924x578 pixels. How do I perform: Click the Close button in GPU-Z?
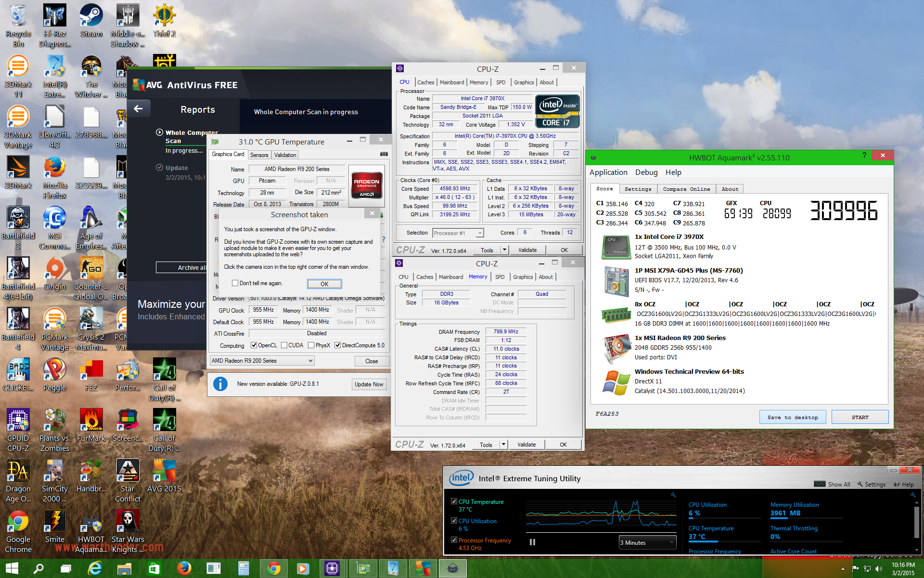tap(372, 361)
